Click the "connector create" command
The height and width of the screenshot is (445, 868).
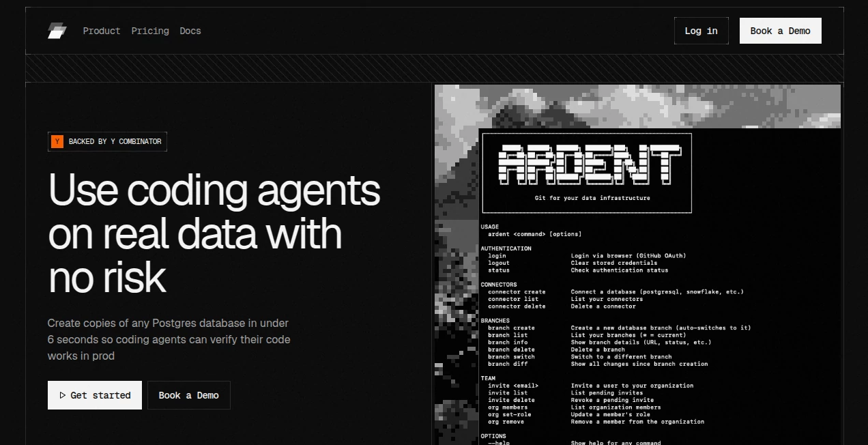point(517,291)
